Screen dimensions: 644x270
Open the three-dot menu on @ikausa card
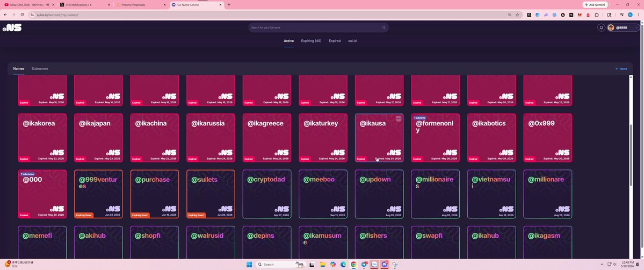[x=399, y=118]
